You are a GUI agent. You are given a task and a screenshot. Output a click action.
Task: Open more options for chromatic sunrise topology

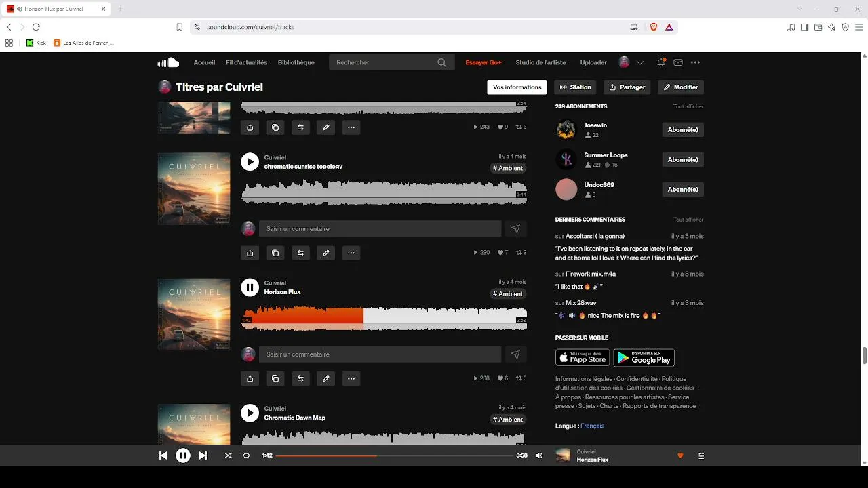351,253
